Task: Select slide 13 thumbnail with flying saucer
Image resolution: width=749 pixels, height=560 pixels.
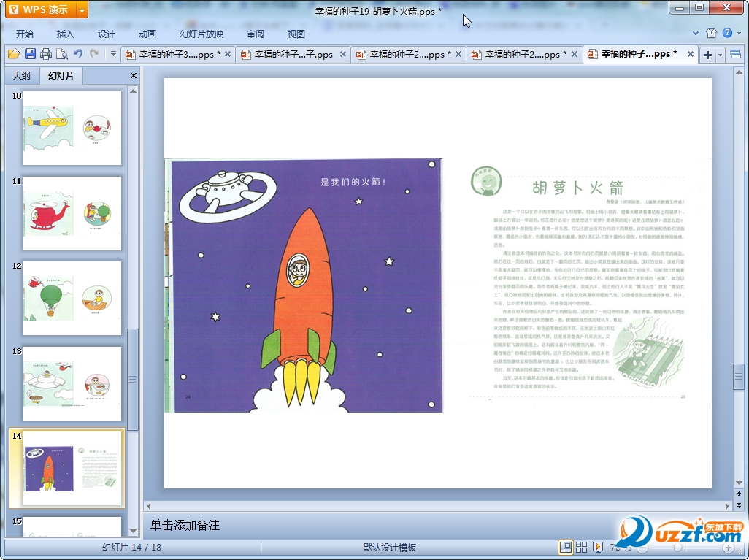Action: pyautogui.click(x=72, y=384)
